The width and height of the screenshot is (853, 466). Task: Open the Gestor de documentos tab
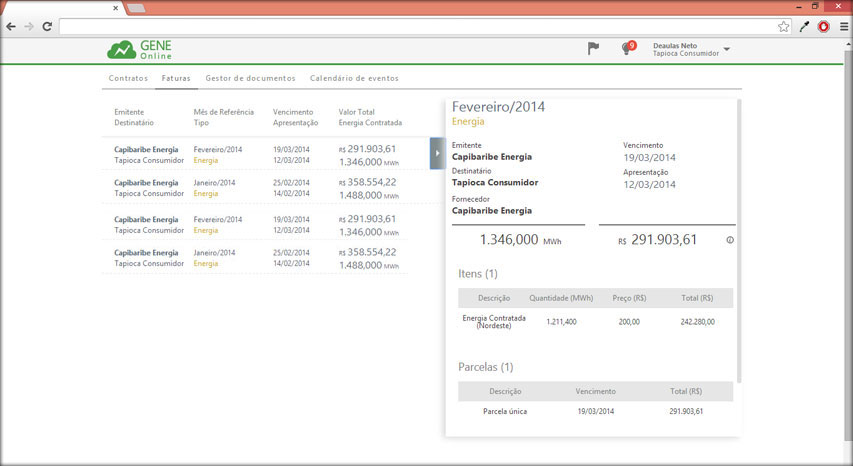pos(250,78)
